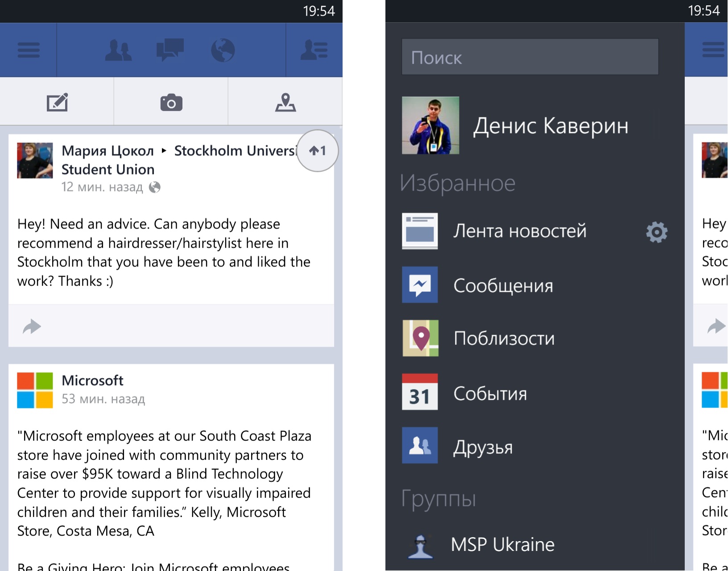Tap the 12 мин. назад timestamp
Screen dimensions: 728x571
[x=102, y=187]
